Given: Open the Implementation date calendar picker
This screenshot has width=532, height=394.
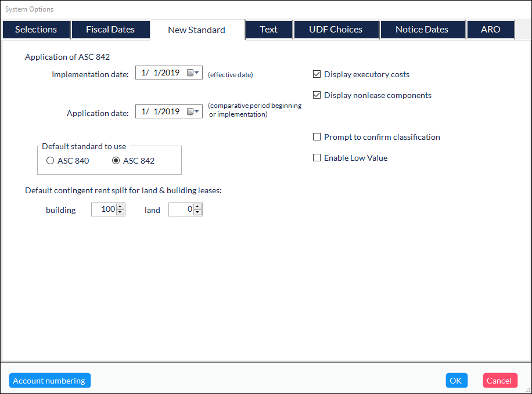Looking at the screenshot, I should (x=193, y=73).
